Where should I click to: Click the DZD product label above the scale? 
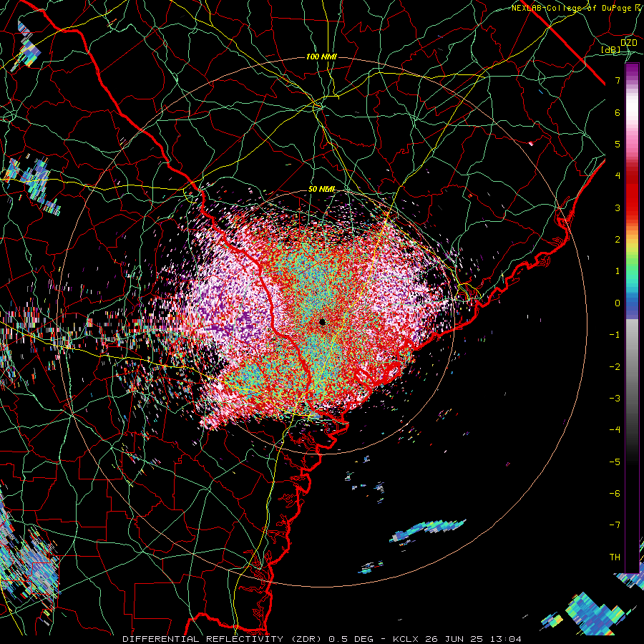[628, 43]
